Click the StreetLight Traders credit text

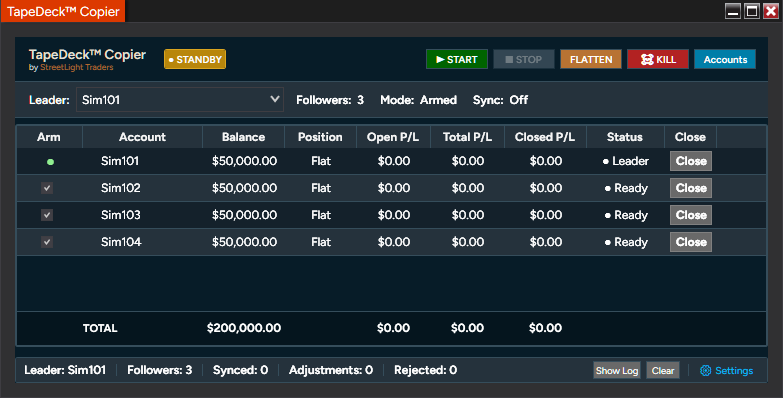coord(76,67)
